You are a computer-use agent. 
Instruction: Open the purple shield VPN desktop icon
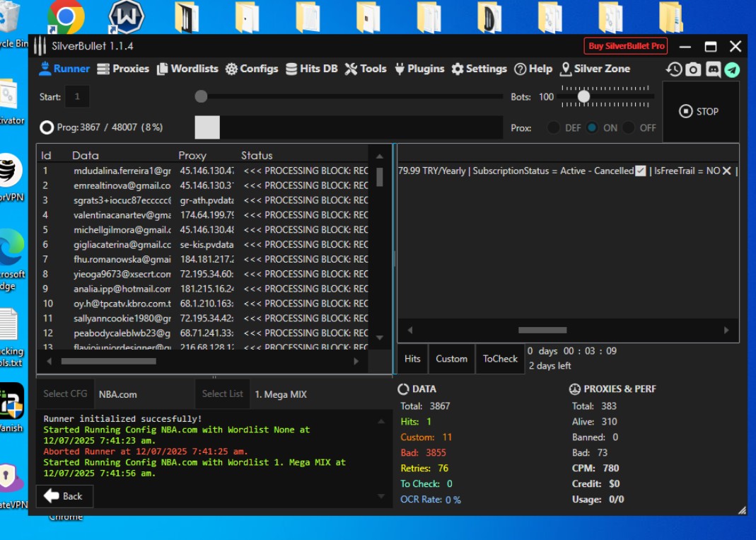pos(11,478)
